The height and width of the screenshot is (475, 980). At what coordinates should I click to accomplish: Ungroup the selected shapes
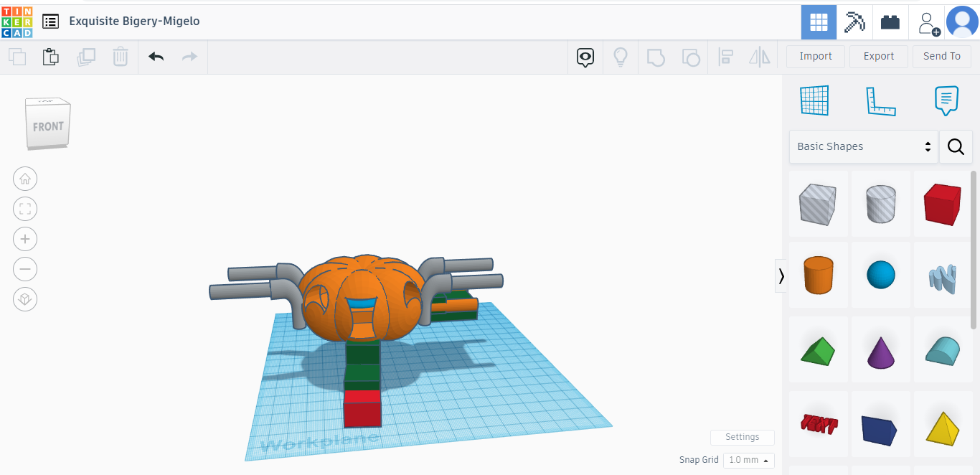[x=690, y=57]
